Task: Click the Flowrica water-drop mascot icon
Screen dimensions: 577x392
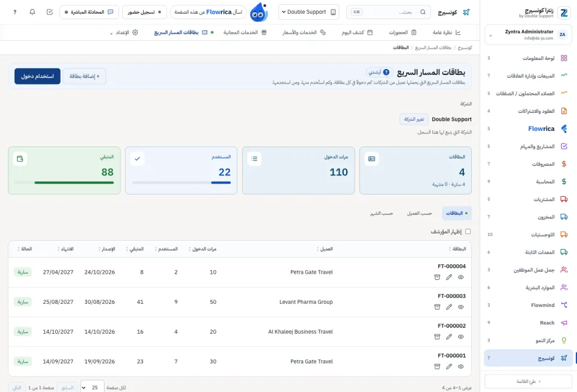Action: 258,12
